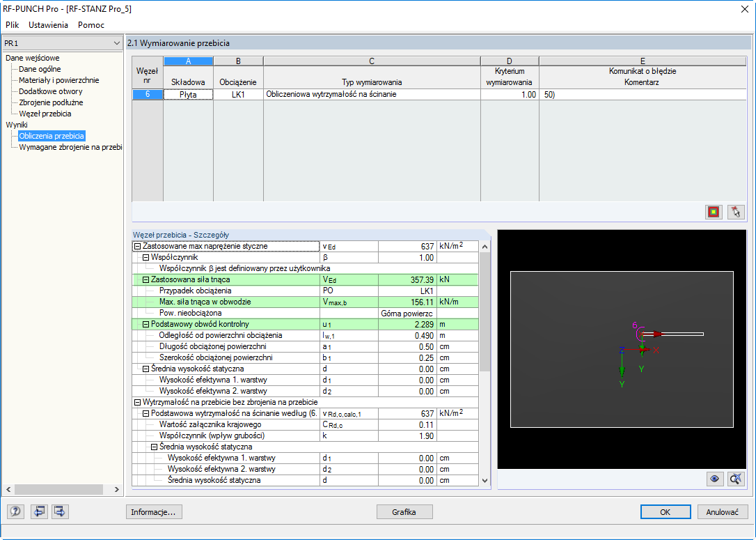Click Odległość od powierzchni obciążenia row
Screen dimensions: 756x540
click(305, 335)
